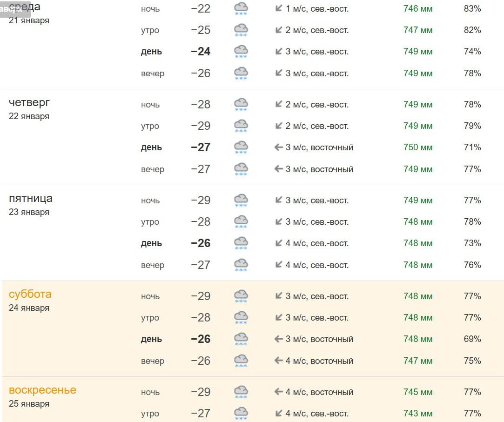Click the '747 мм' Saturday evening pressure
Screen dimensions: 504x422
418,361
